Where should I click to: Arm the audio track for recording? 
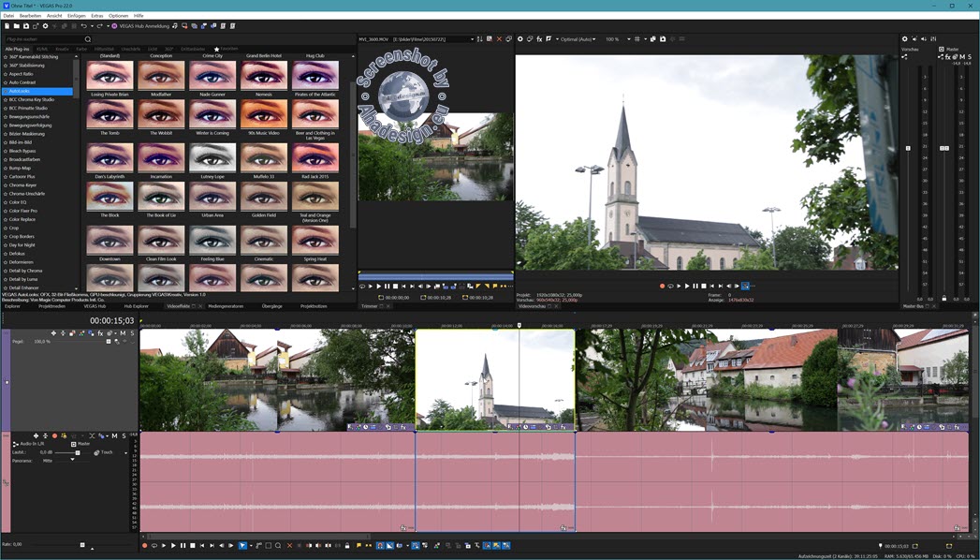click(55, 435)
